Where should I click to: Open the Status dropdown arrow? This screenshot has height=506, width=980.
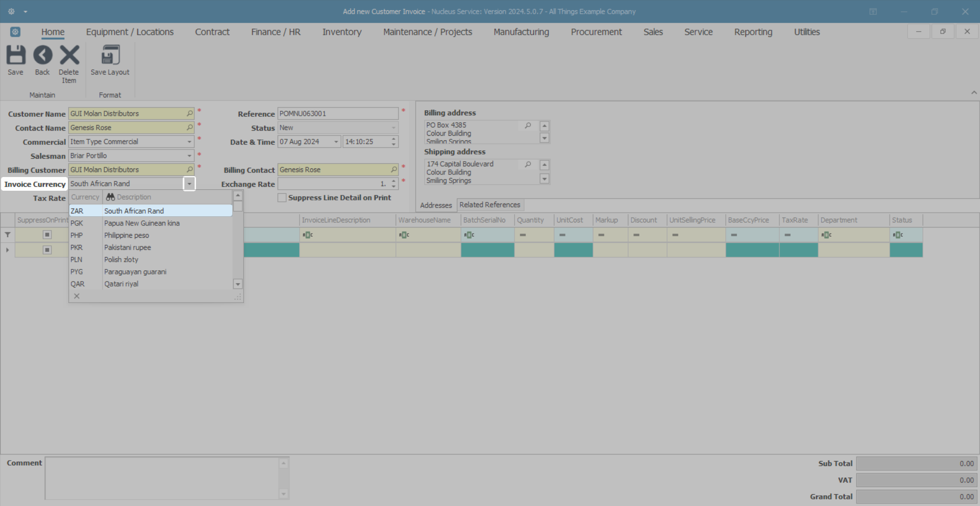(x=394, y=128)
